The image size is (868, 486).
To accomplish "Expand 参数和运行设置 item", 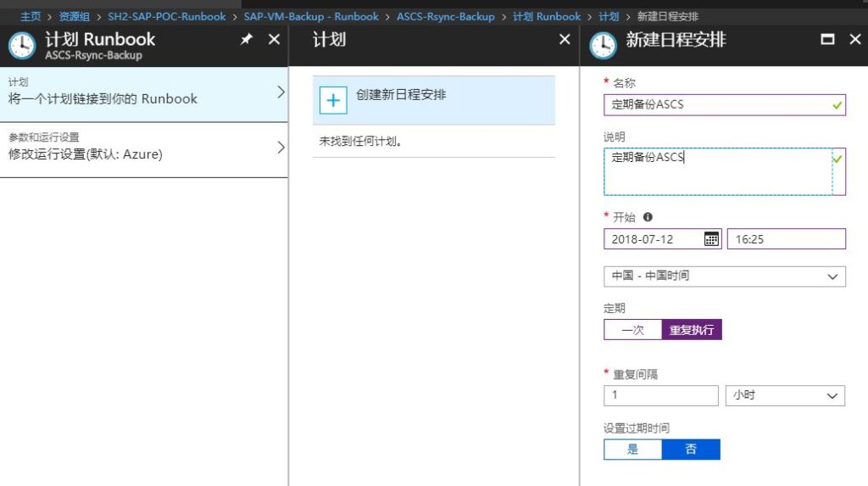I will click(x=144, y=149).
